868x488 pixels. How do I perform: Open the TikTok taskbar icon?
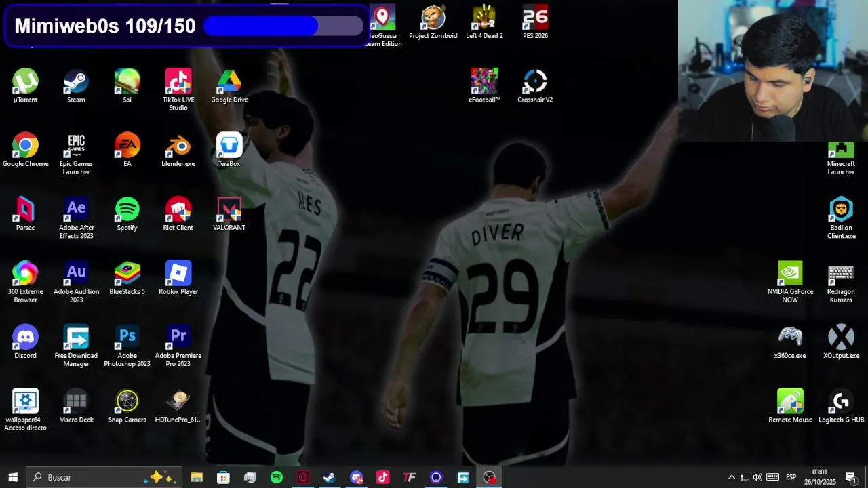(383, 477)
